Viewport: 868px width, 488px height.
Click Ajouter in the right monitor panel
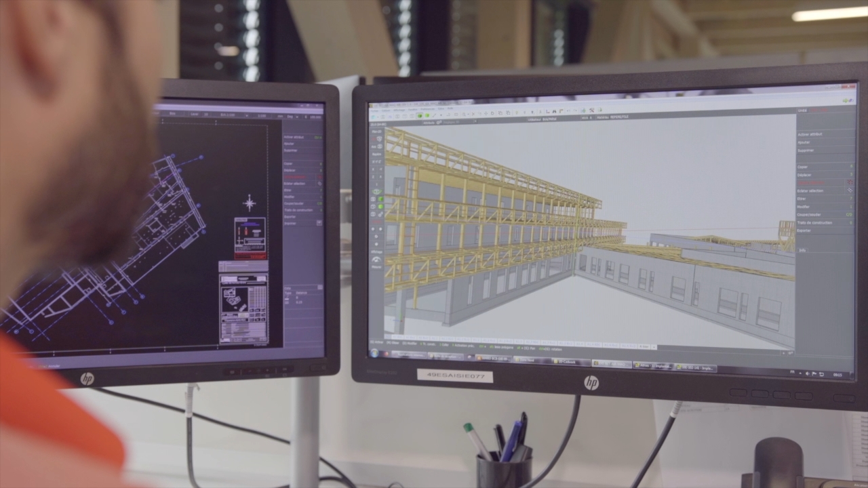[804, 142]
